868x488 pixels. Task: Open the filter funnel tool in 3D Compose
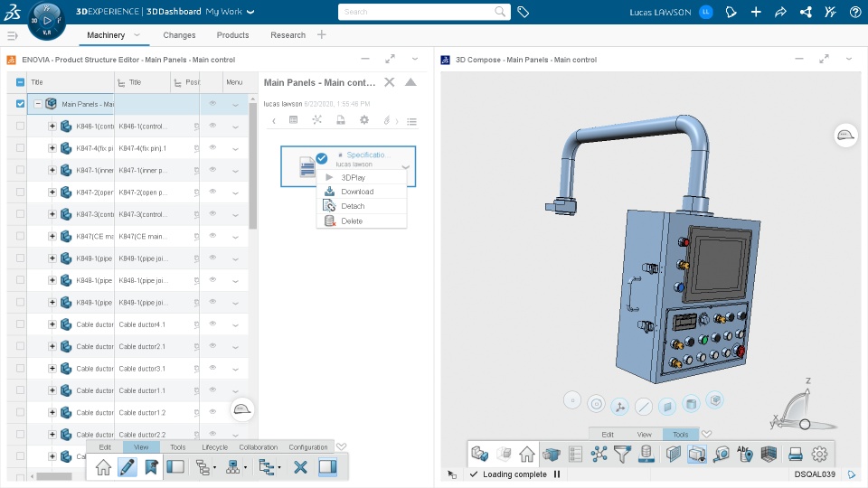pos(622,455)
